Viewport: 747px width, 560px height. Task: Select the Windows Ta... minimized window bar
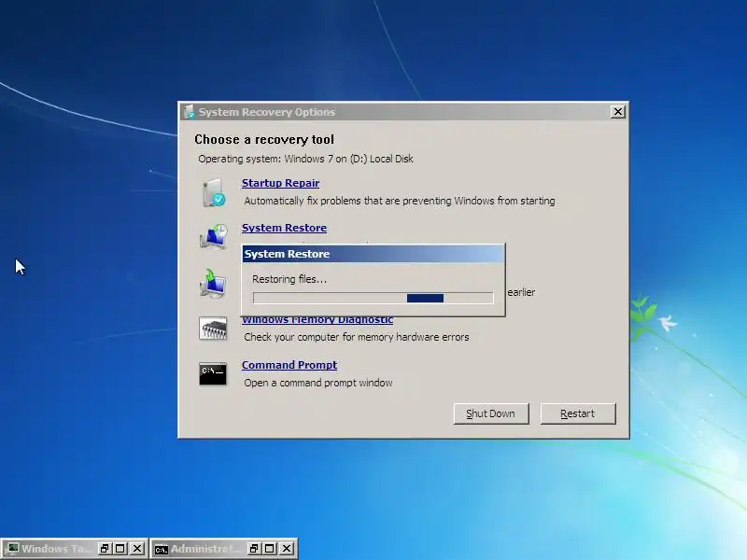[75, 549]
